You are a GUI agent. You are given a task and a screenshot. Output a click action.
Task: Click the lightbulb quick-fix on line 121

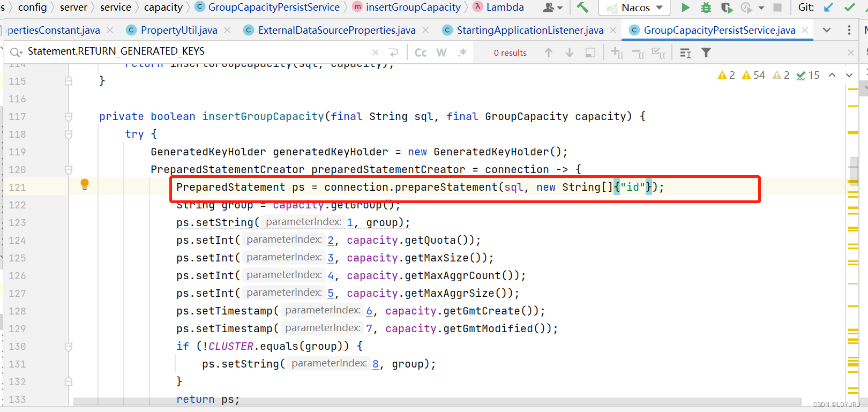pyautogui.click(x=85, y=184)
